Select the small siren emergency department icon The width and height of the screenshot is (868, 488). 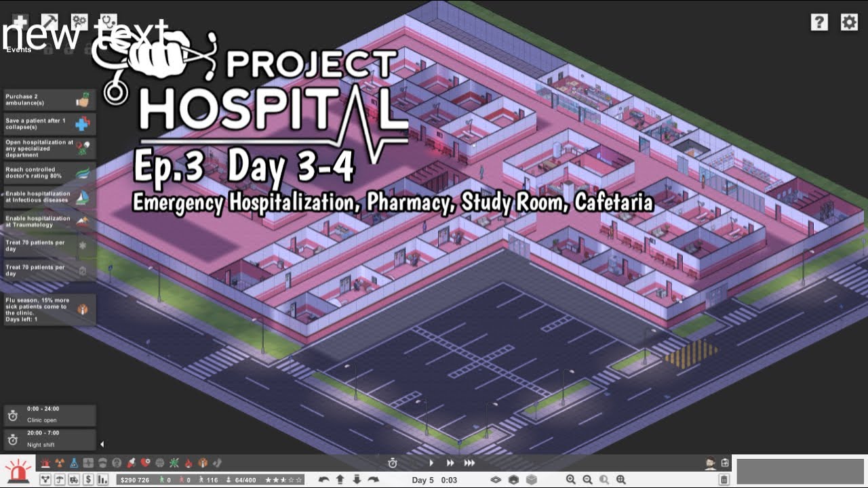coord(45,463)
